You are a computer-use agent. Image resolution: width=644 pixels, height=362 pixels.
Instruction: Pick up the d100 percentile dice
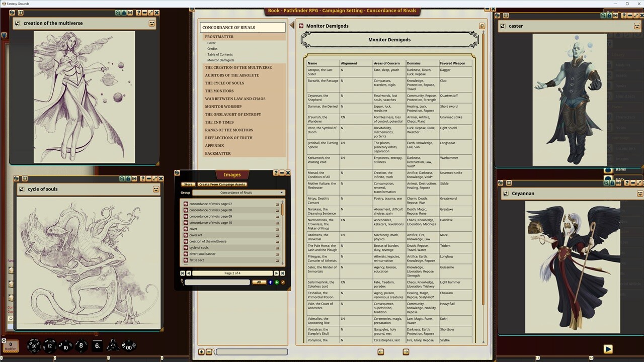[129, 346]
